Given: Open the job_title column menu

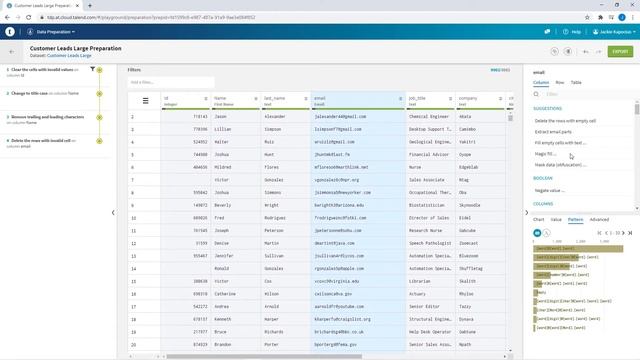Looking at the screenshot, I should point(451,99).
